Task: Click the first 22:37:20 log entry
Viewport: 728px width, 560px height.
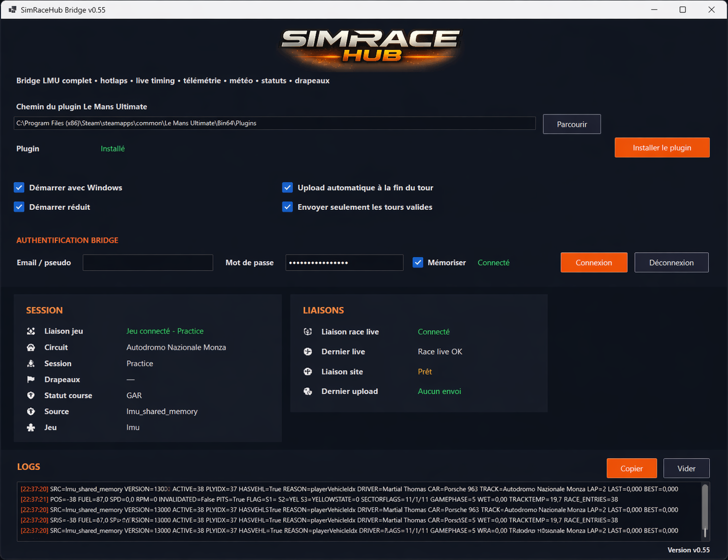Action: coord(349,489)
